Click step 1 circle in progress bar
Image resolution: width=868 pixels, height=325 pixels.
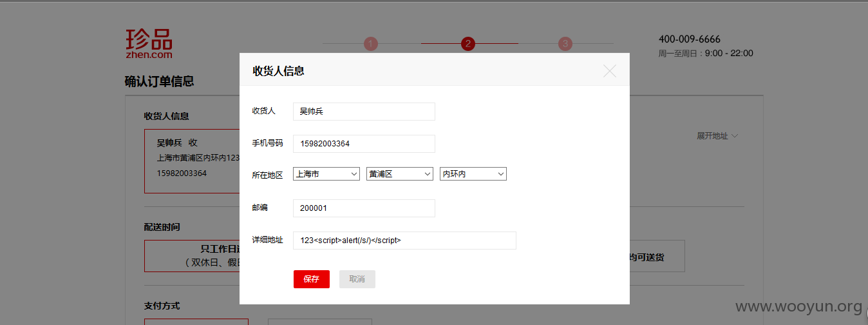[x=371, y=44]
